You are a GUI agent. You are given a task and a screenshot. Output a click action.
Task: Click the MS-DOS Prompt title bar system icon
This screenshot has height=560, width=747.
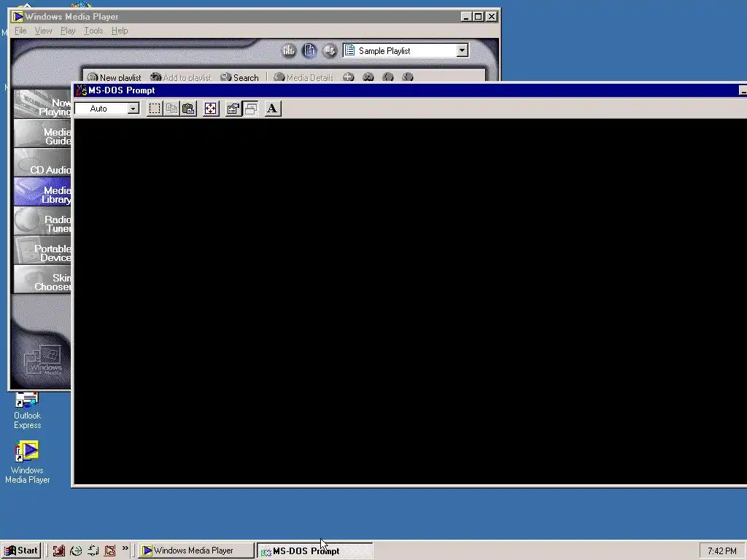[82, 90]
